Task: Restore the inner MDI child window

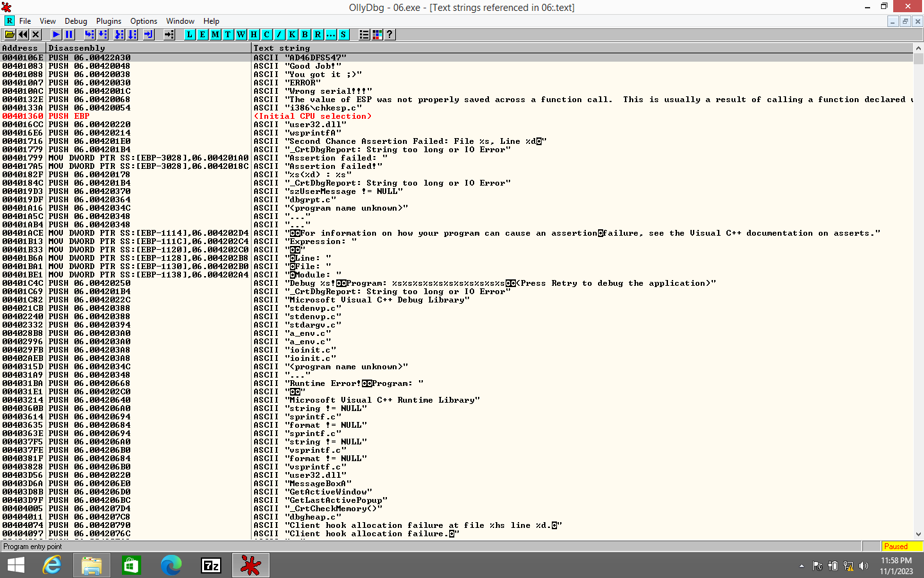Action: [905, 21]
